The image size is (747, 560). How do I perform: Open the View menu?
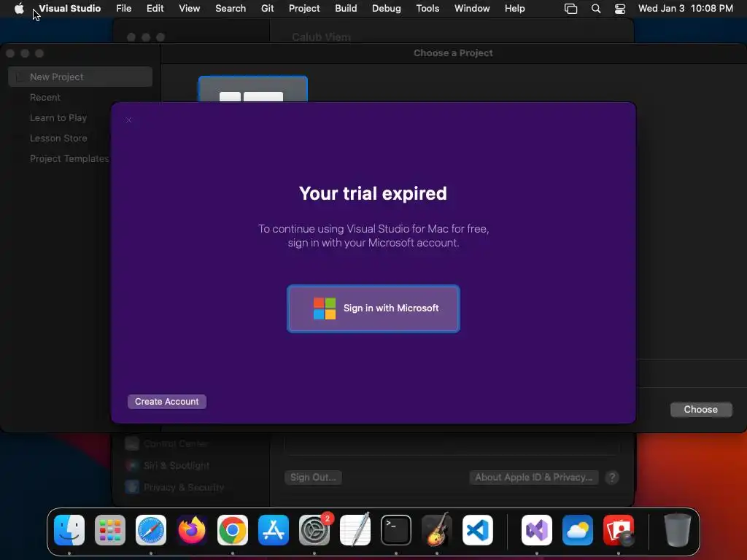(x=189, y=9)
